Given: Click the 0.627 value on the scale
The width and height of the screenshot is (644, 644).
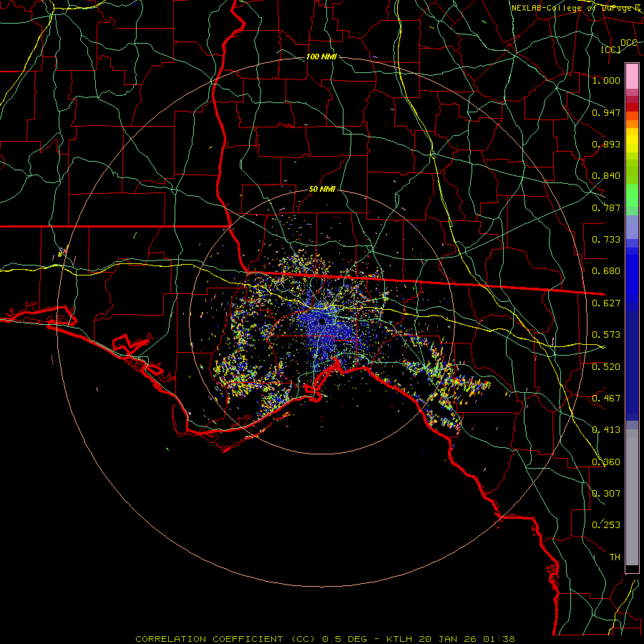Looking at the screenshot, I should [x=606, y=303].
